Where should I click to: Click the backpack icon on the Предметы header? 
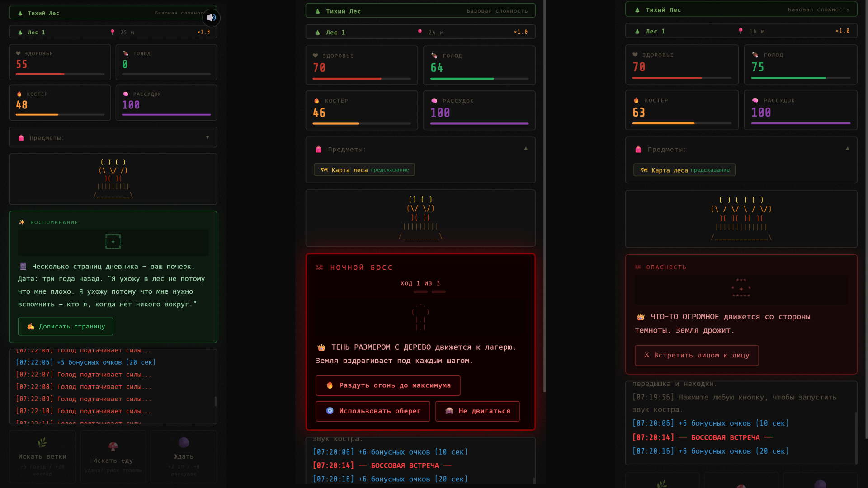click(21, 137)
